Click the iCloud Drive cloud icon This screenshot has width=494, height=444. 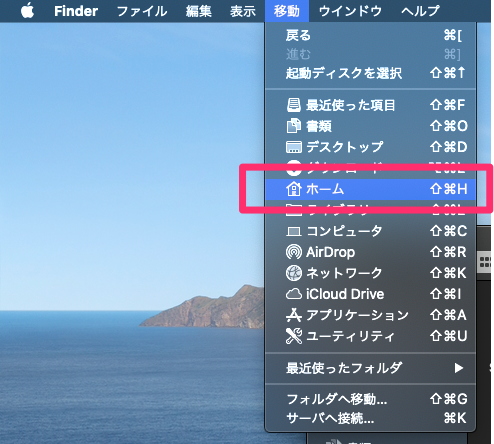[294, 294]
